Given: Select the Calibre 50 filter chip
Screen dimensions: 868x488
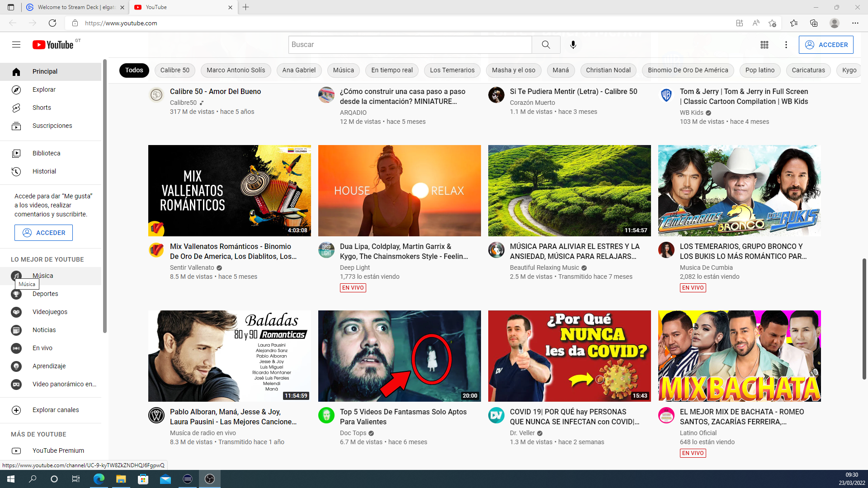Looking at the screenshot, I should click(x=175, y=70).
